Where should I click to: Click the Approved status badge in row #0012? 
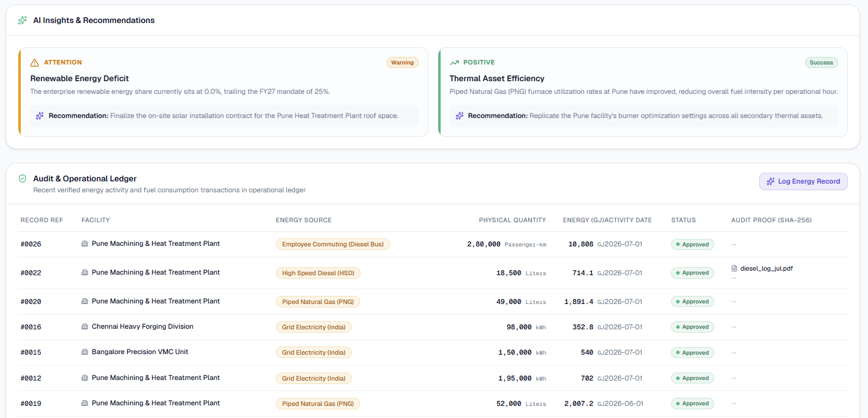[692, 378]
